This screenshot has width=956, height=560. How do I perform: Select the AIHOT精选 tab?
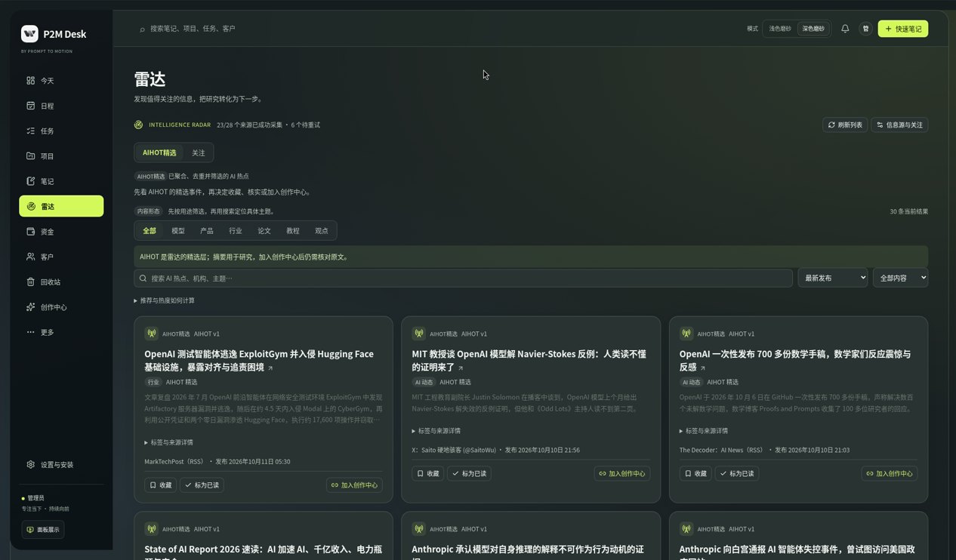(x=159, y=152)
